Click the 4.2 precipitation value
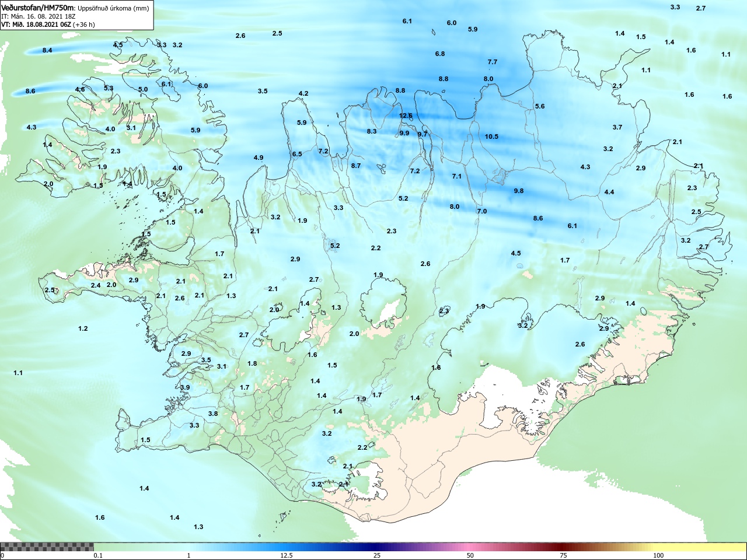Image resolution: width=747 pixels, height=560 pixels. (x=303, y=93)
